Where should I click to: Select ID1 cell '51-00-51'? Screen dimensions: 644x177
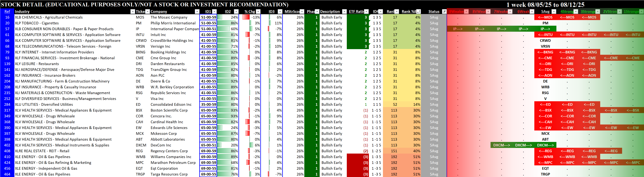coord(208,29)
